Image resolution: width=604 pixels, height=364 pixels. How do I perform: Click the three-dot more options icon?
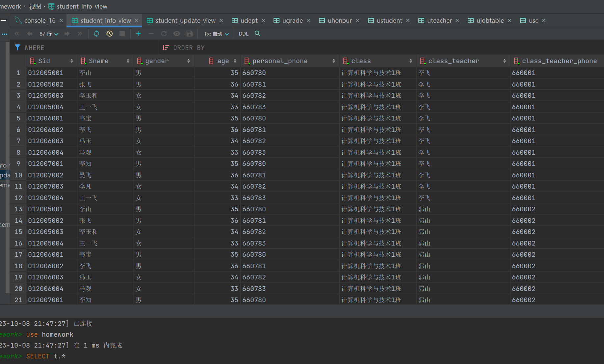click(4, 34)
